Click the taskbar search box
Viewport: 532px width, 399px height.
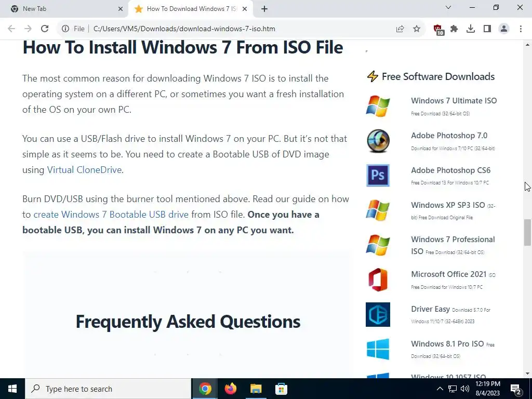[x=108, y=389]
